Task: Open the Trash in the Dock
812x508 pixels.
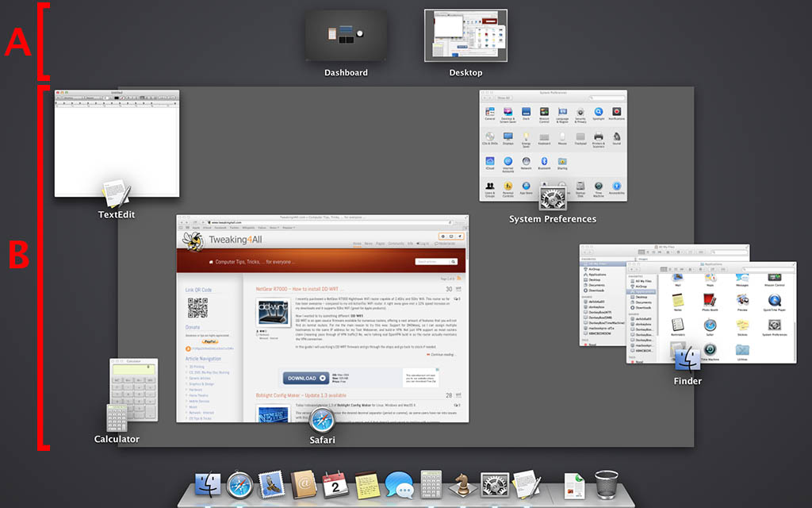Action: (x=607, y=485)
